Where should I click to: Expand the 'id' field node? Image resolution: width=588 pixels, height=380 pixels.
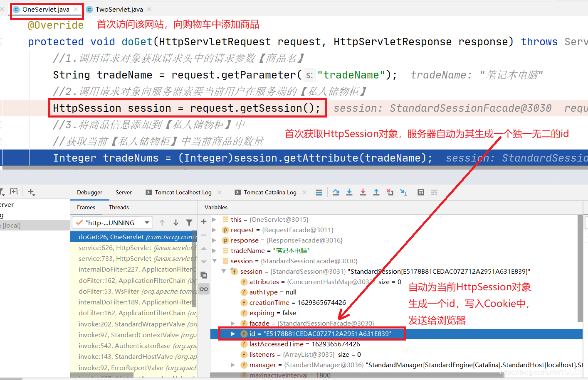(x=233, y=333)
